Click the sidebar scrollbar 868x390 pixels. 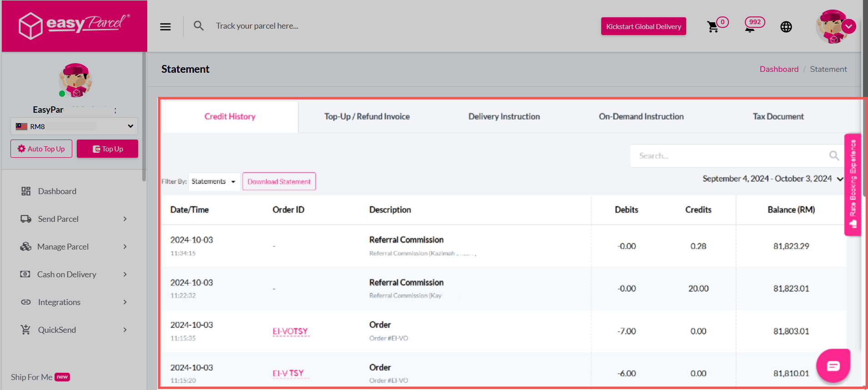(x=144, y=116)
